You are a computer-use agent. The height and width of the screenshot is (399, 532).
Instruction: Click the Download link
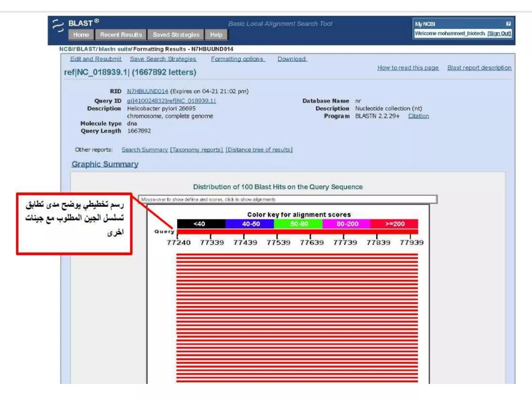pos(292,59)
